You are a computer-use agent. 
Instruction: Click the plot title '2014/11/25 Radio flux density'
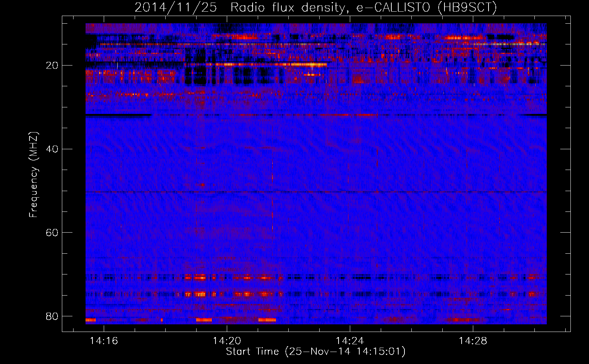click(x=316, y=8)
